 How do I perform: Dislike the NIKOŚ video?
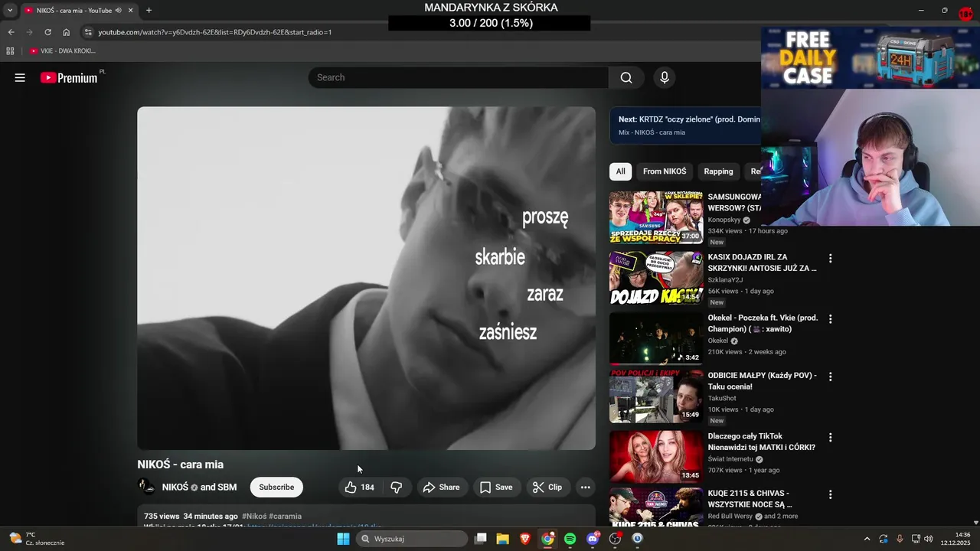tap(397, 487)
